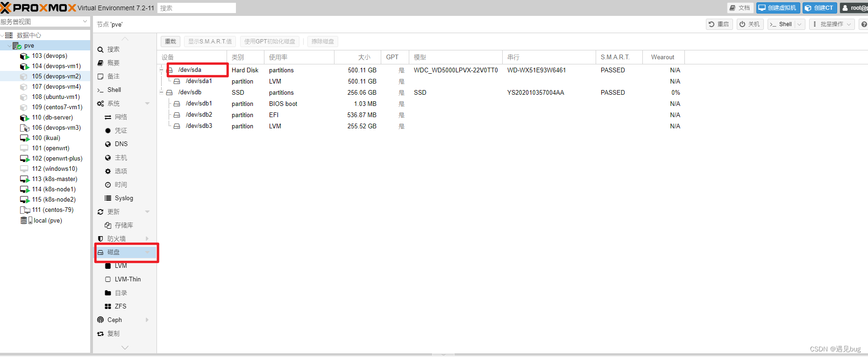Collapse the 数据中心 tree root

[x=2, y=35]
